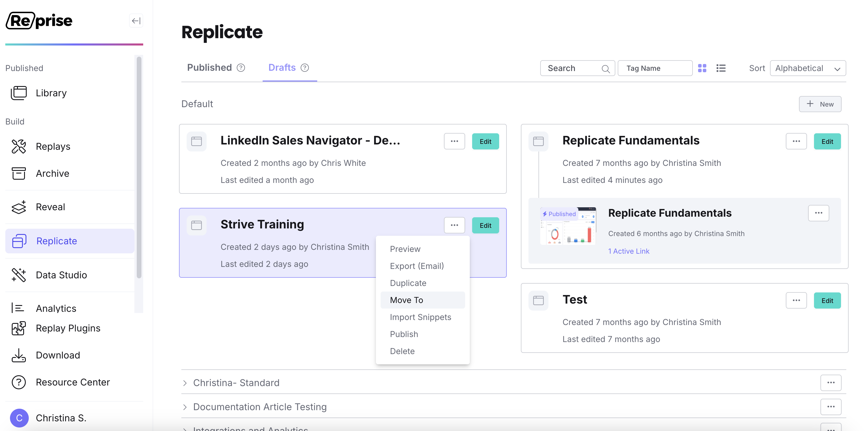The height and width of the screenshot is (431, 868).
Task: Click into the Tag Name field
Action: [655, 68]
